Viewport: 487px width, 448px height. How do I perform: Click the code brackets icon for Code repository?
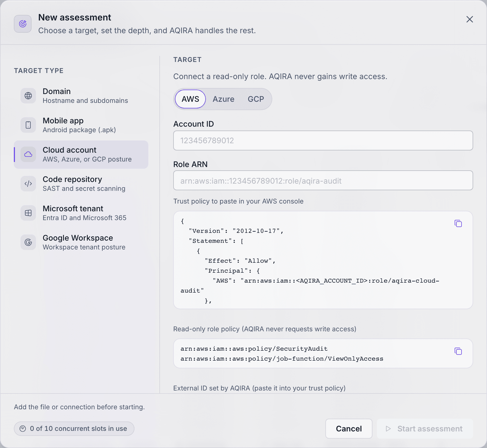coord(28,184)
